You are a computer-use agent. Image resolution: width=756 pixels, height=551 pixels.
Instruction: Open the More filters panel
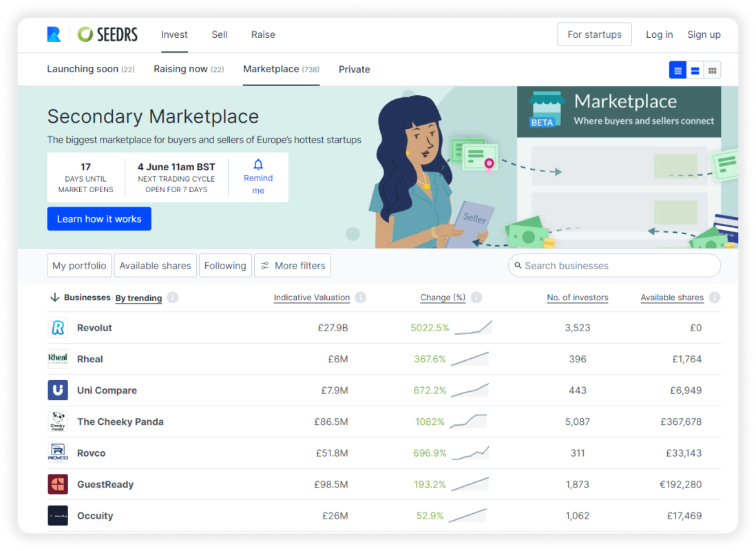[292, 265]
